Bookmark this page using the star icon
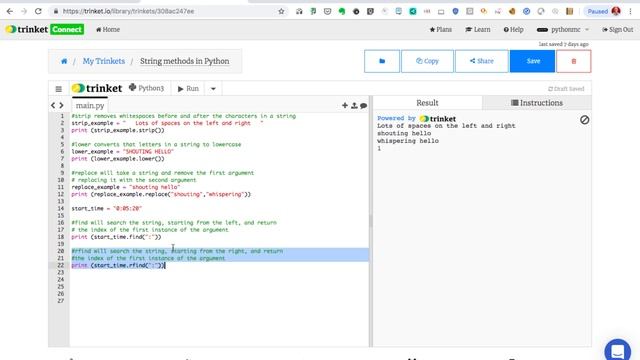This screenshot has width=640, height=360. coord(281,11)
